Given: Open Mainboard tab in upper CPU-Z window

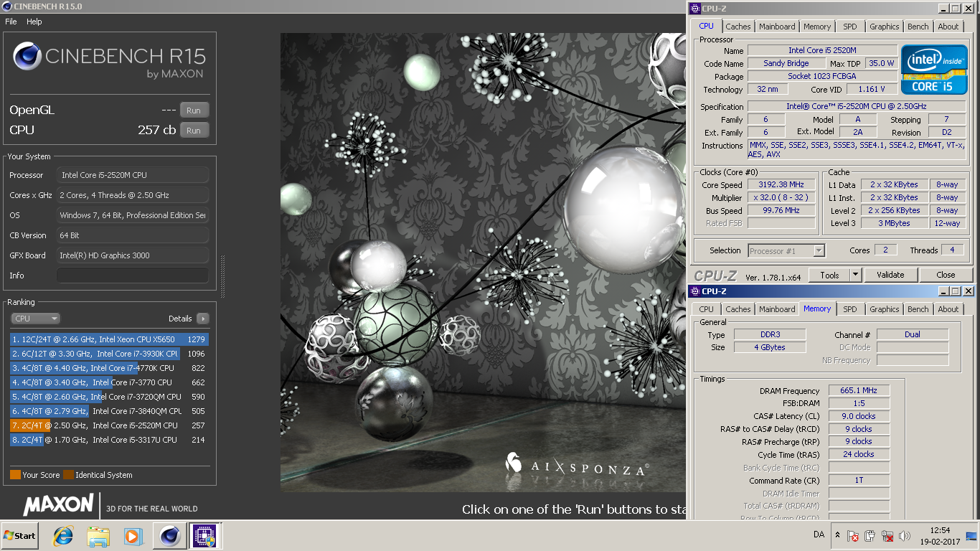Looking at the screenshot, I should pos(777,27).
